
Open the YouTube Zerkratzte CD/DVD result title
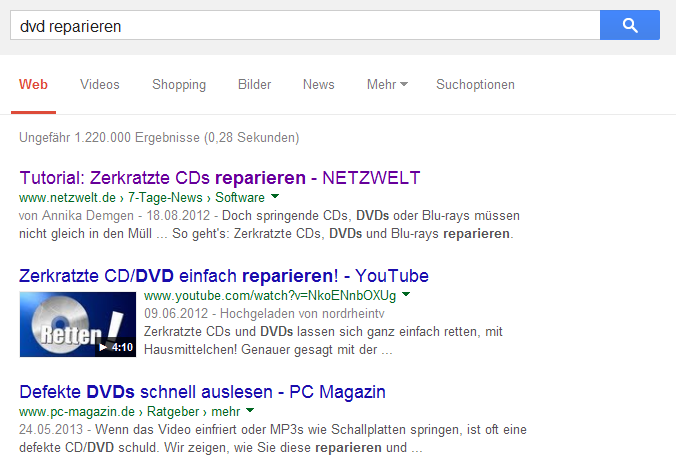[x=224, y=275]
